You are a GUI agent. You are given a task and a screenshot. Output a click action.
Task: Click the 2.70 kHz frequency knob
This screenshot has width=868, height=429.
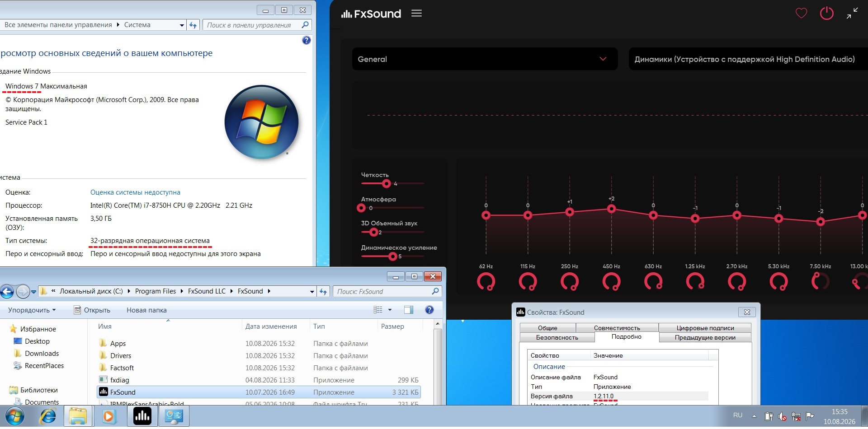pyautogui.click(x=737, y=281)
